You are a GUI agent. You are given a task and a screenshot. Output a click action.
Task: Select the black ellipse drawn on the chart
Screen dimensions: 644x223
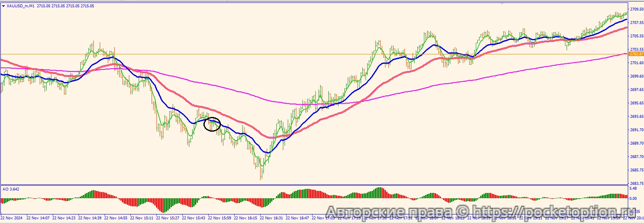coord(212,124)
